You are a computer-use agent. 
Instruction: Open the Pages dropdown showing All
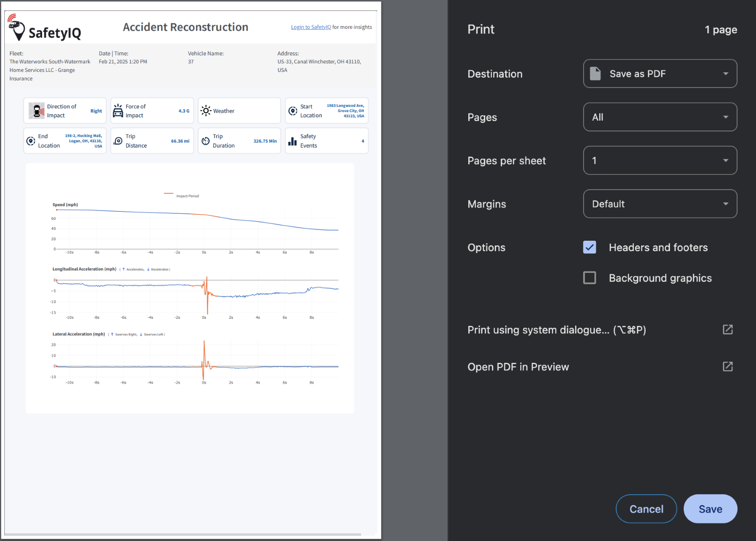[660, 117]
